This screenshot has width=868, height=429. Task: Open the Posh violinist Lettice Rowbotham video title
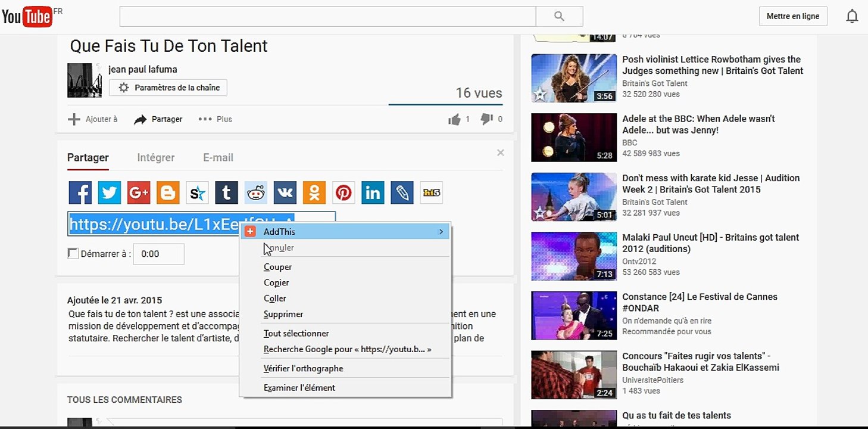pyautogui.click(x=713, y=65)
